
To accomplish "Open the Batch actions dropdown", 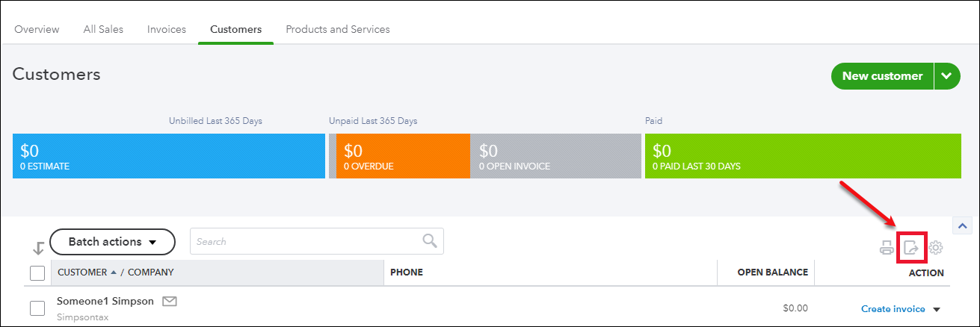I will coord(112,242).
